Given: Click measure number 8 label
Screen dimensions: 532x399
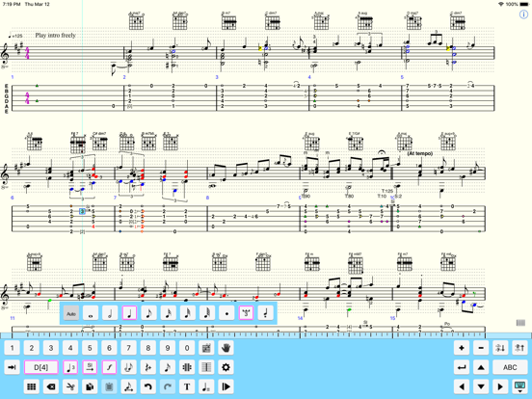Looking at the screenshot, I should (207, 198).
